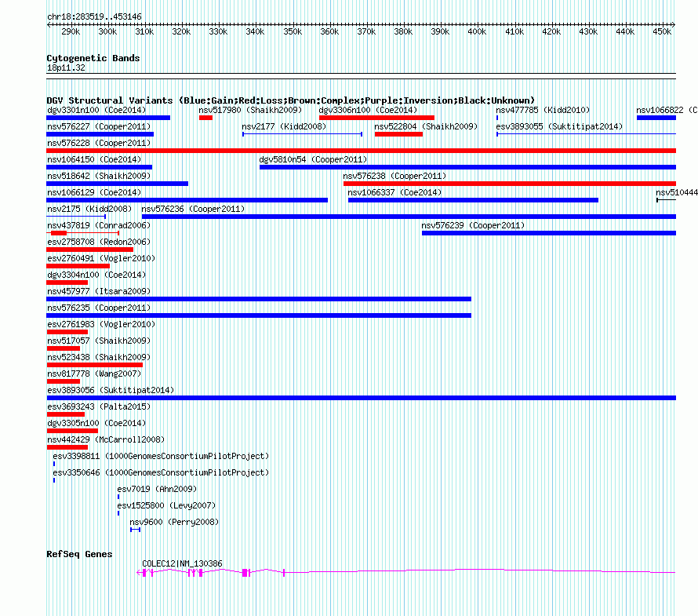This screenshot has height=616, width=698.
Task: Open esv3398811 (1000GenomesConsortiumPilotProject) label
Action: coord(161,456)
